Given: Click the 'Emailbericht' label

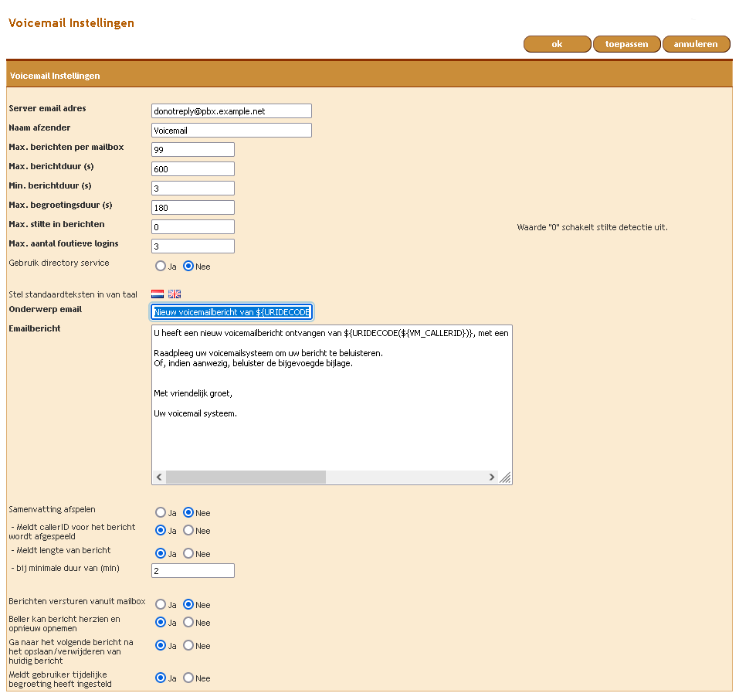Looking at the screenshot, I should point(35,328).
